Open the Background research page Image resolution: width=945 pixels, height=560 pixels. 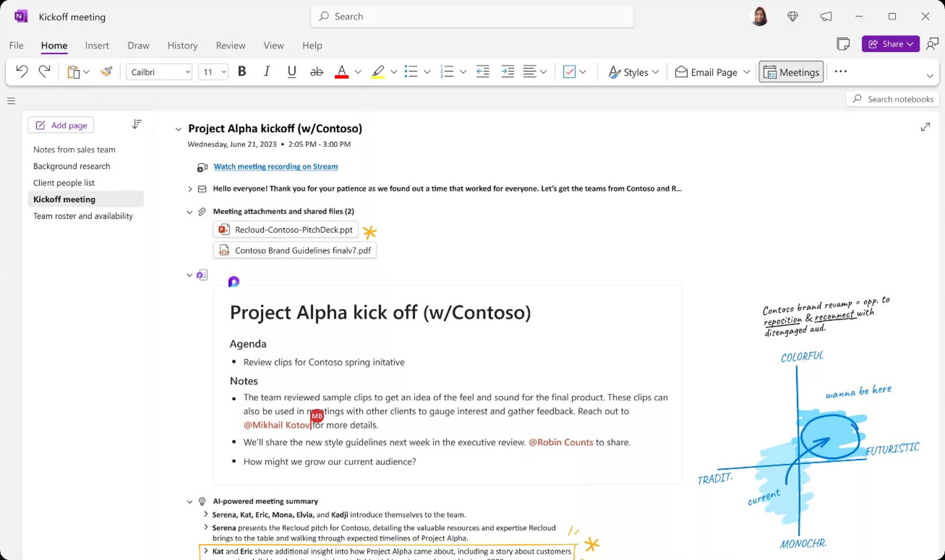[x=72, y=166]
